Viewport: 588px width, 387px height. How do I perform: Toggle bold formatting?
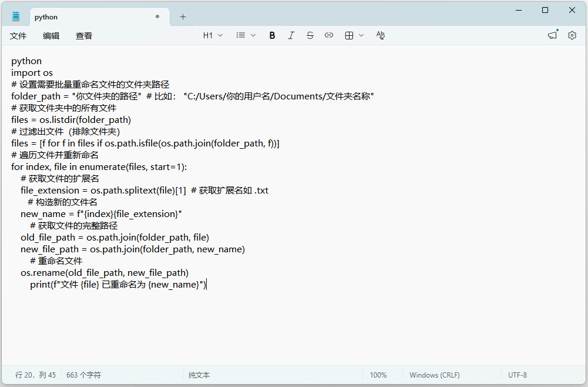pyautogui.click(x=272, y=35)
